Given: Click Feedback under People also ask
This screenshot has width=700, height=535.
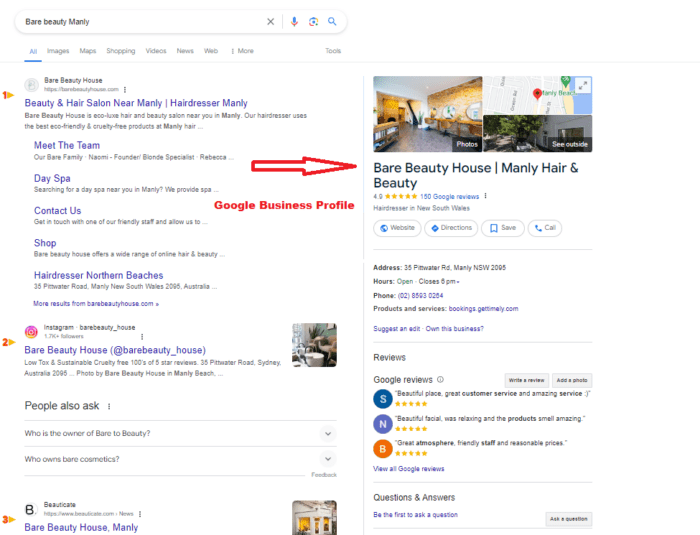Looking at the screenshot, I should point(324,475).
